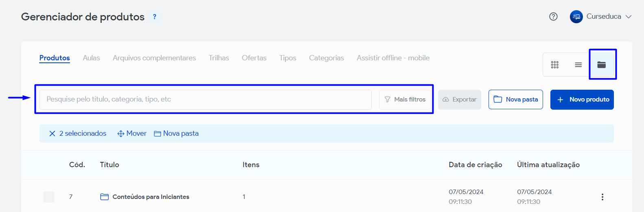The image size is (644, 212).
Task: Select the folder view icon
Action: click(601, 65)
